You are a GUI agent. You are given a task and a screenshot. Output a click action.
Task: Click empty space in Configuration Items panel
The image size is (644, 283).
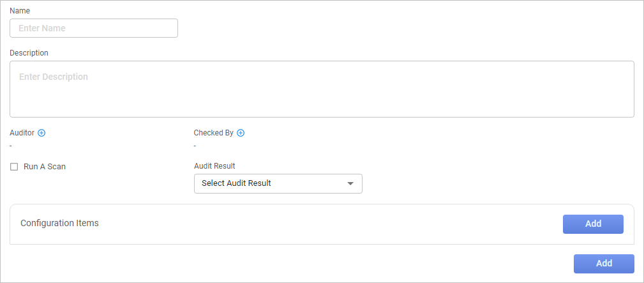(319, 224)
